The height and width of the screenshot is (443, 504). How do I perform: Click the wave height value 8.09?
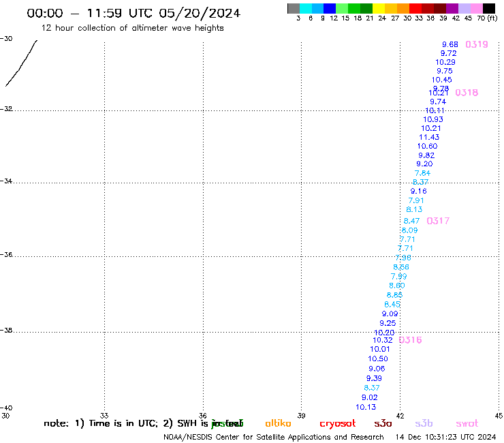click(409, 230)
